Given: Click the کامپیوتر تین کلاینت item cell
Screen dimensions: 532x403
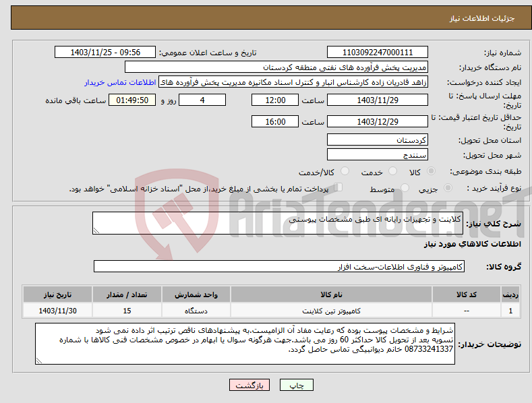Looking at the screenshot, I should tap(331, 311).
